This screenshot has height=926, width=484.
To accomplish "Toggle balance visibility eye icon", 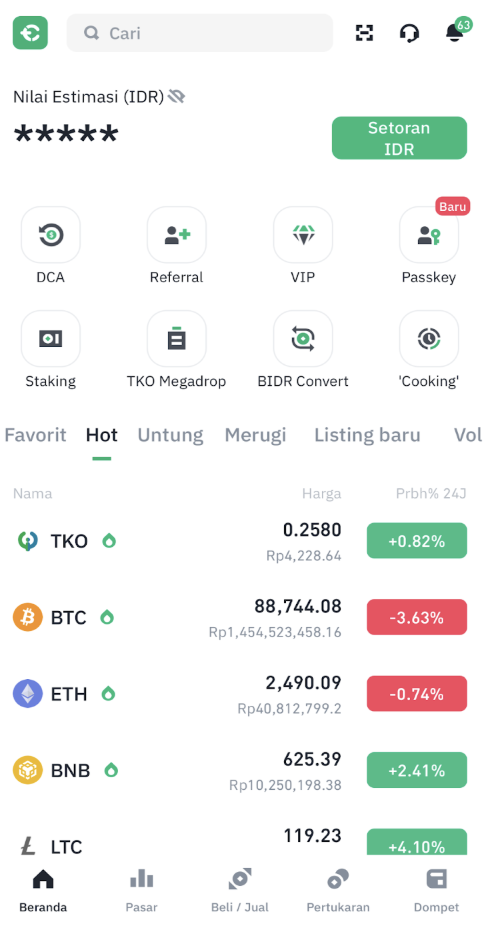I will pos(176,96).
